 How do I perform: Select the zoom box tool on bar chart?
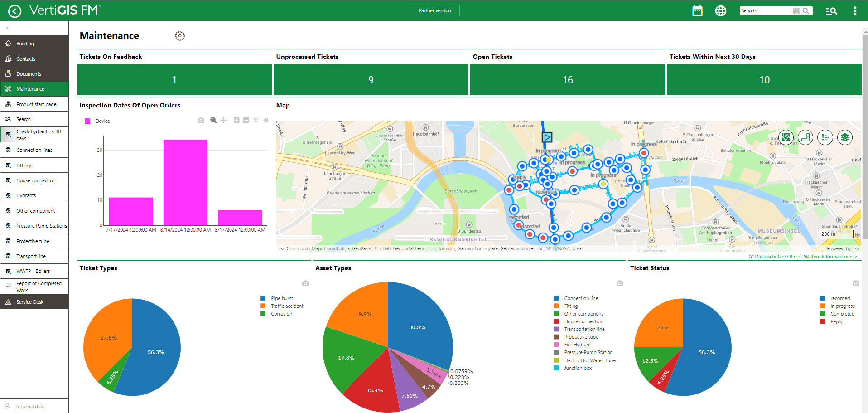pos(213,120)
